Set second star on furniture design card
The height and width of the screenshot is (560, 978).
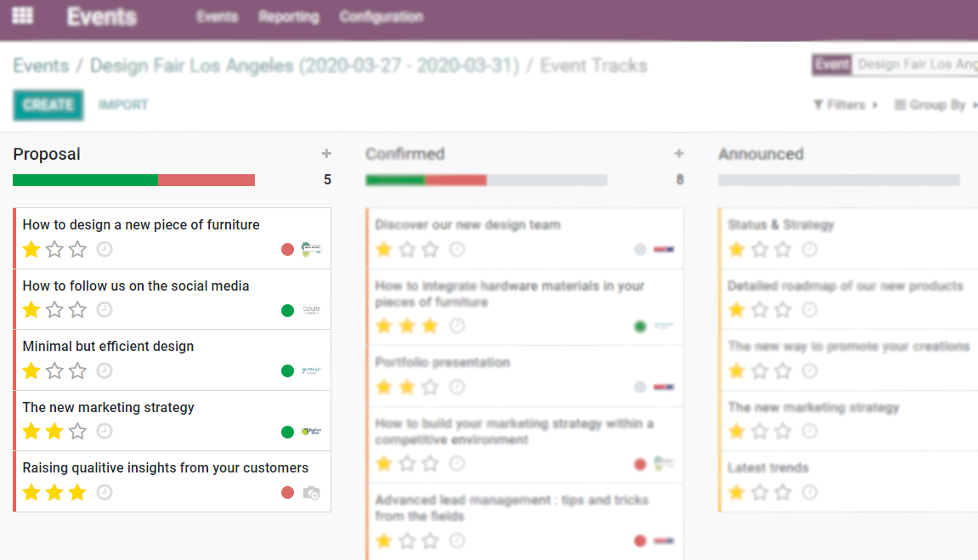54,250
